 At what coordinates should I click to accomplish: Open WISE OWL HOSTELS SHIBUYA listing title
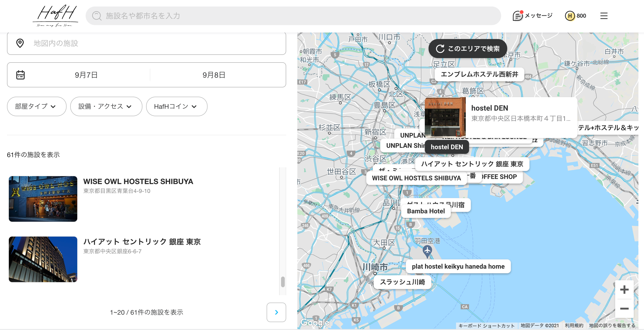[x=138, y=181]
